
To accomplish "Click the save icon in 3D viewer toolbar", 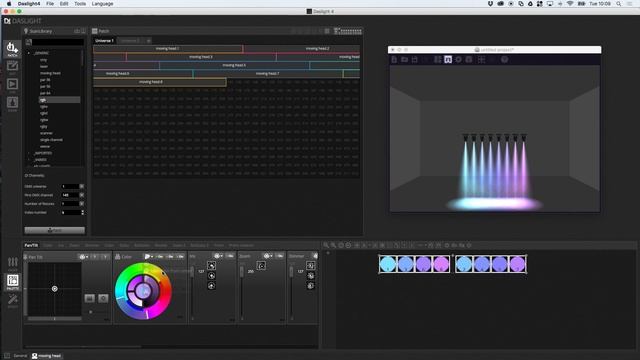I will (x=415, y=60).
